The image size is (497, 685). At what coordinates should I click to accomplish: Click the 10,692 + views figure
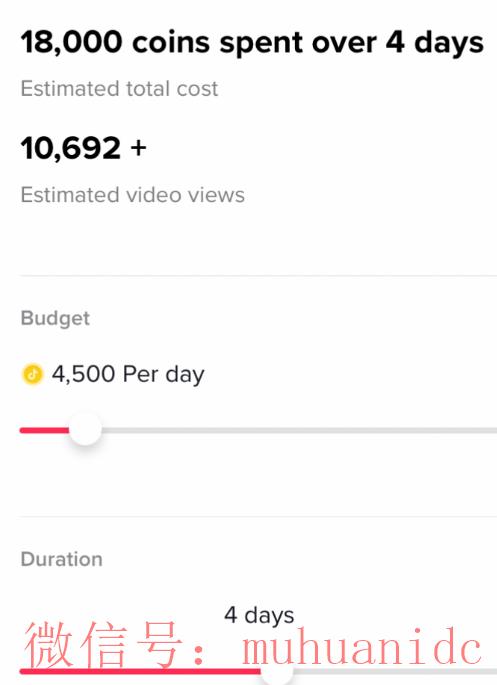[83, 148]
